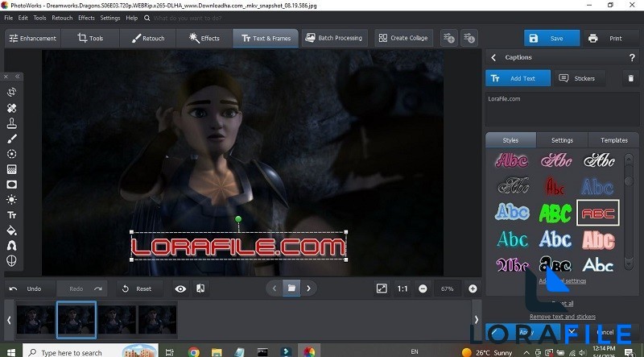Open Batch Processing
Viewport: 644px width, 357px height.
click(x=334, y=38)
